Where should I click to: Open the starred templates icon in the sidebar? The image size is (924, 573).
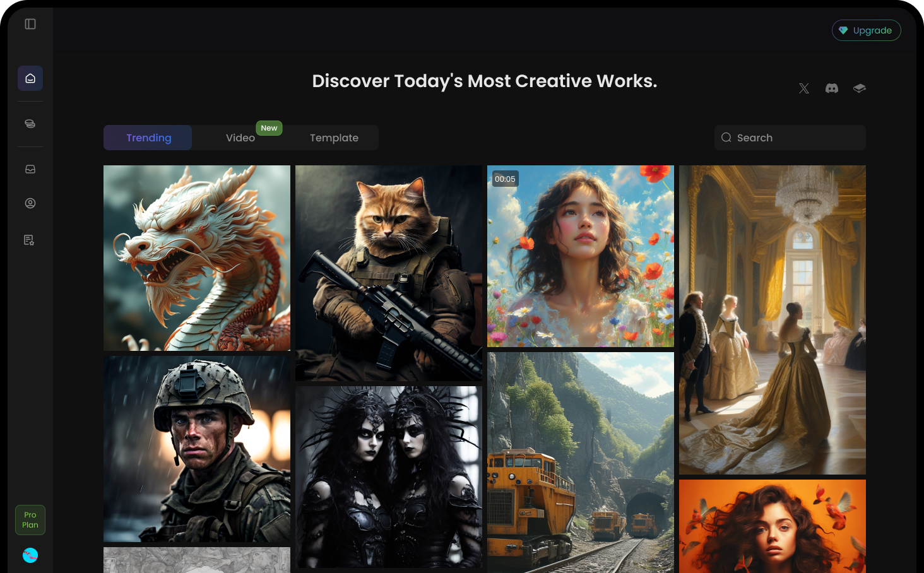point(30,240)
